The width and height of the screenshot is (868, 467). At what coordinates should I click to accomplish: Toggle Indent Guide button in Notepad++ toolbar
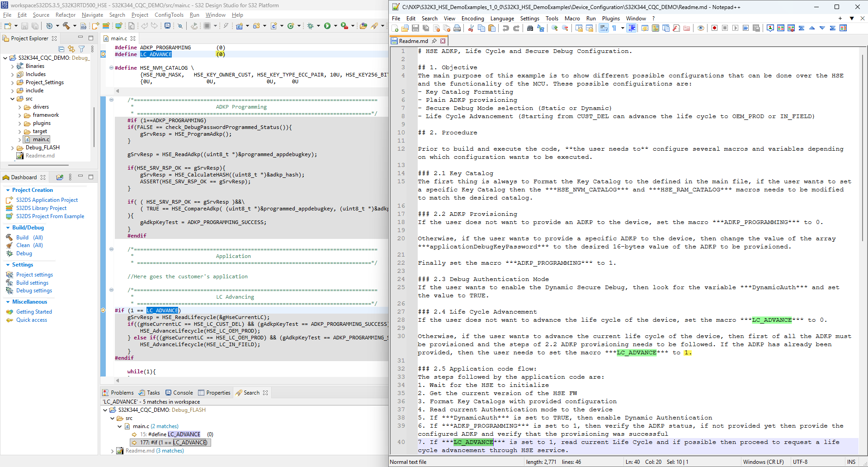click(632, 28)
